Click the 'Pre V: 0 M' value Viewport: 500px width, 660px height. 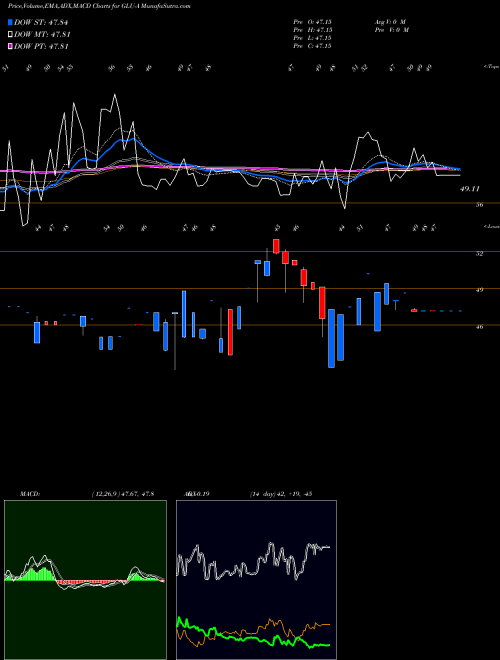[391, 30]
